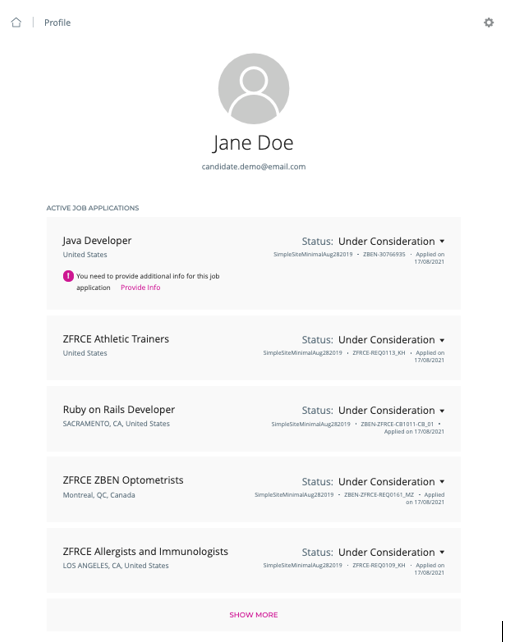Open the ZFRCE Athletic Trainers job title
This screenshot has width=510, height=642.
[116, 339]
